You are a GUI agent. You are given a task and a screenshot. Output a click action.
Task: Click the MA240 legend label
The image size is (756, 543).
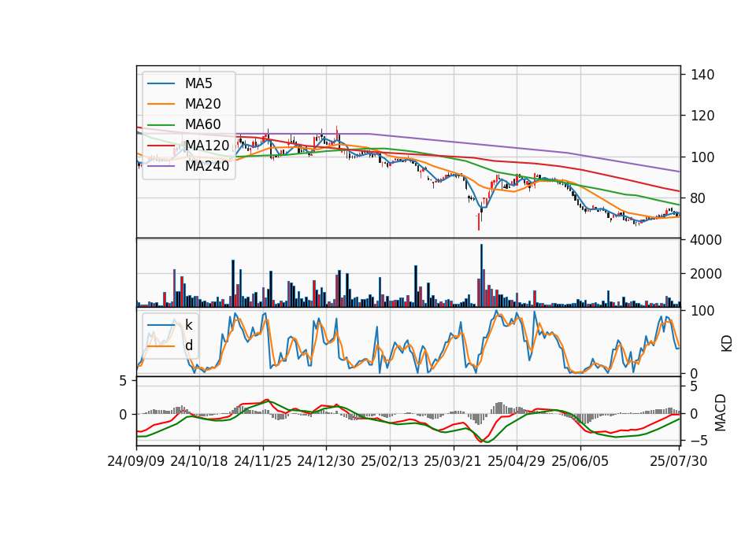pyautogui.click(x=207, y=166)
